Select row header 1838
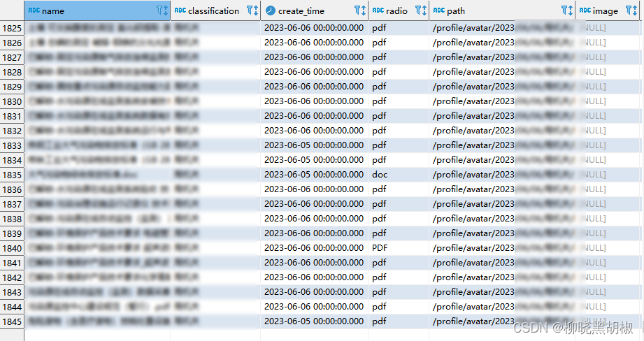Image resolution: width=644 pixels, height=341 pixels. coord(12,219)
